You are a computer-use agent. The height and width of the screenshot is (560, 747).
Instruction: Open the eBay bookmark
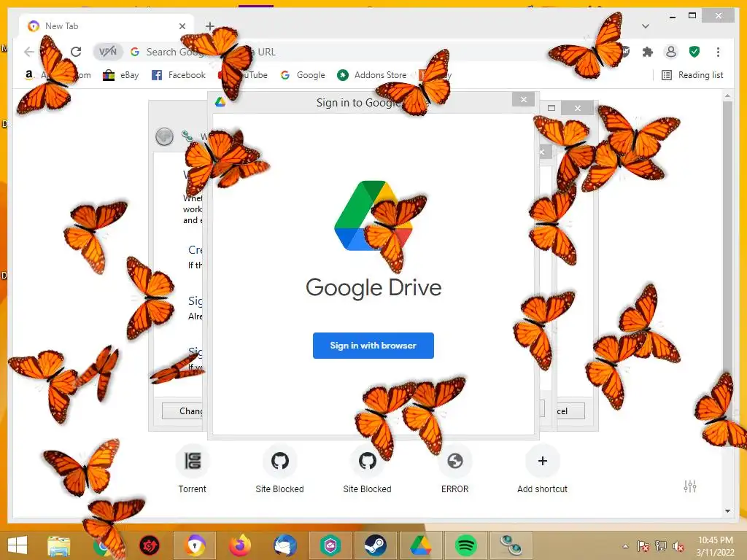pos(121,75)
